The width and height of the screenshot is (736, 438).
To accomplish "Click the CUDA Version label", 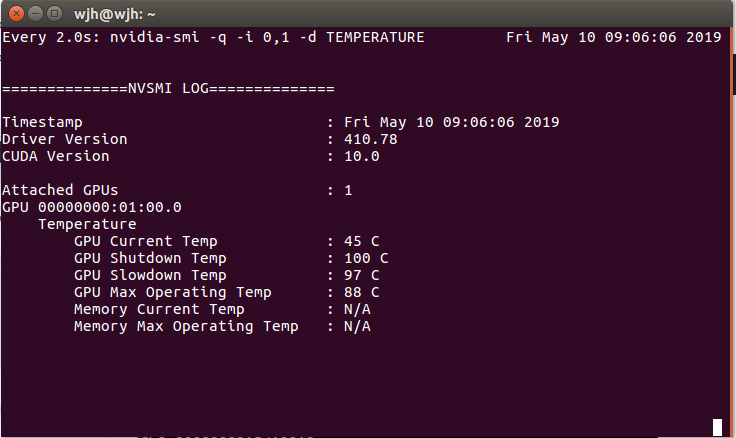I will tap(56, 156).
